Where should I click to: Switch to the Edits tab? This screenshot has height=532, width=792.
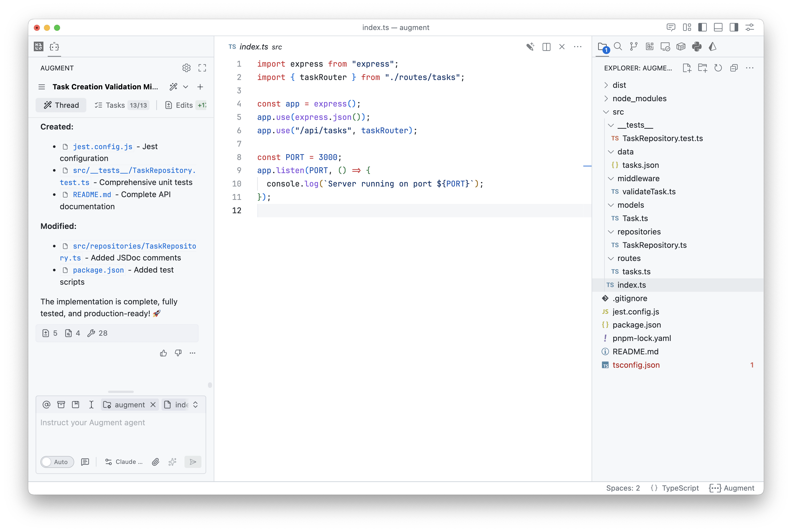tap(184, 105)
